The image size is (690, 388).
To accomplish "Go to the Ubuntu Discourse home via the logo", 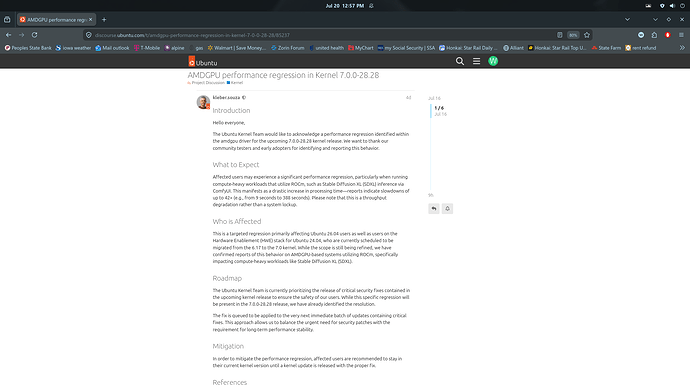I will [x=203, y=61].
